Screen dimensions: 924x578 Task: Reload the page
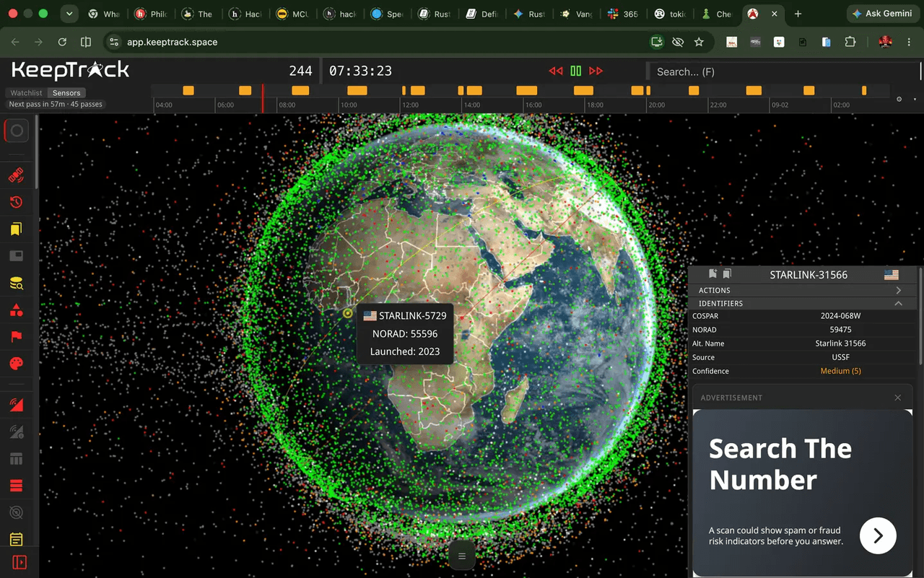point(62,42)
